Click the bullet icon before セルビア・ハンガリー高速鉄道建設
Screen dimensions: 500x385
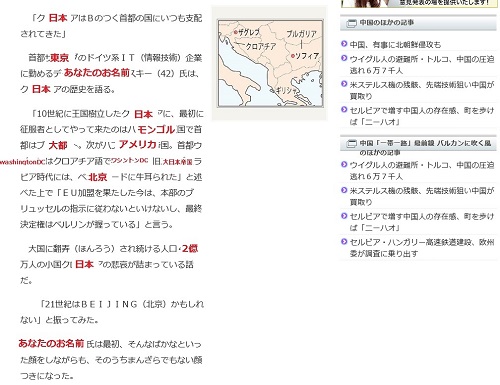click(344, 241)
